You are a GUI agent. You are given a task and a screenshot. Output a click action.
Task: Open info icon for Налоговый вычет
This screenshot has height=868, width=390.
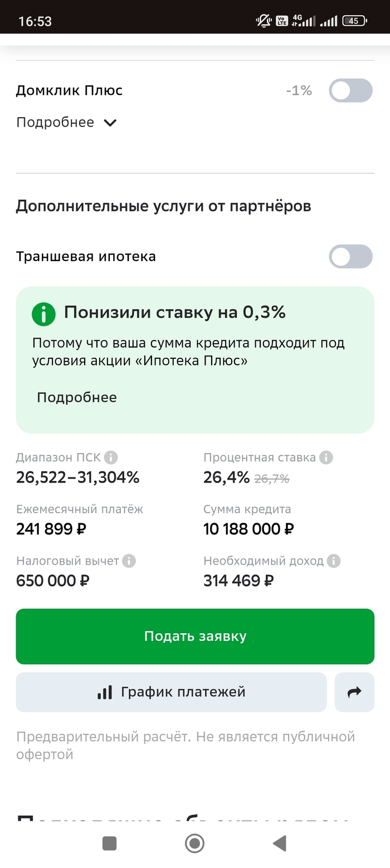coord(129,561)
